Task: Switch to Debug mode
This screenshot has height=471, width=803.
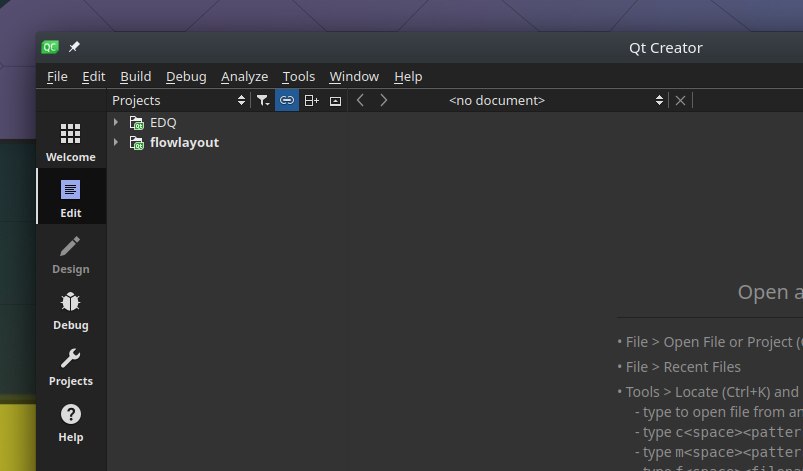Action: [x=71, y=311]
